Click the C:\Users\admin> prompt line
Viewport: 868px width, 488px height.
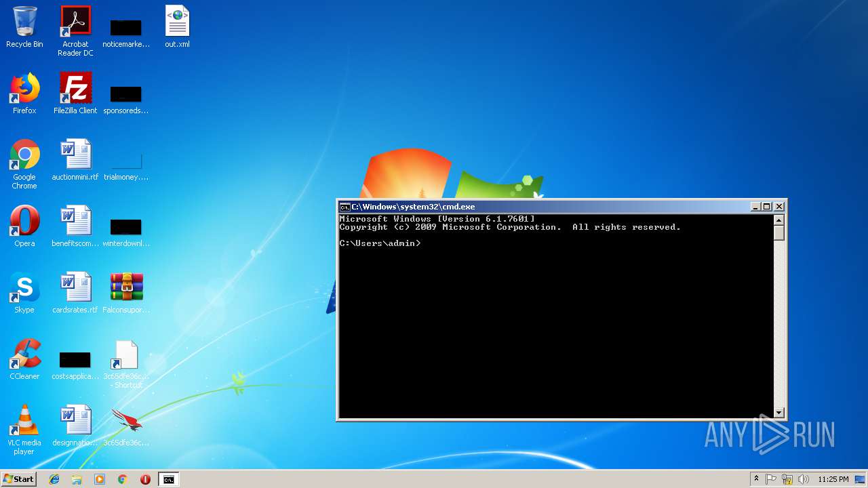click(x=380, y=243)
